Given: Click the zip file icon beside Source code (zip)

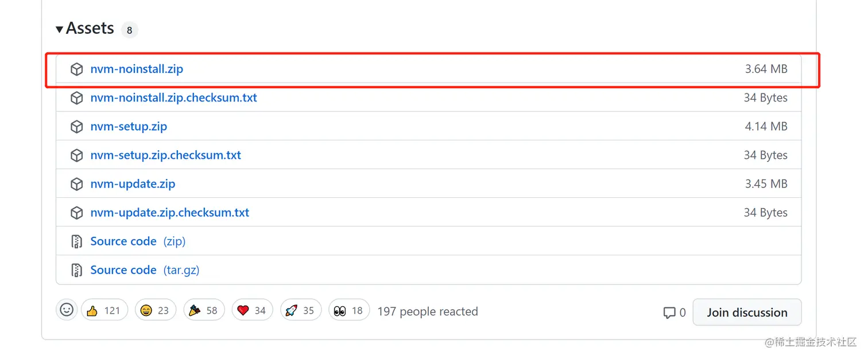Looking at the screenshot, I should (77, 241).
